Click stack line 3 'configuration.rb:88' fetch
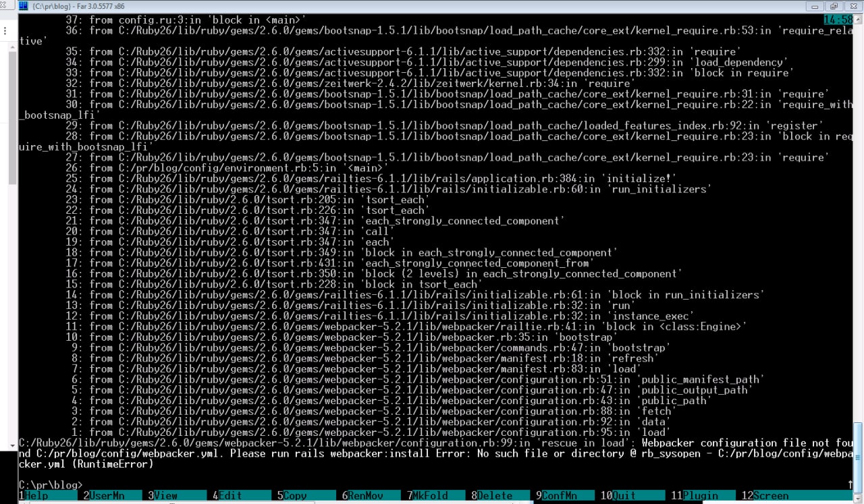 pyautogui.click(x=373, y=411)
